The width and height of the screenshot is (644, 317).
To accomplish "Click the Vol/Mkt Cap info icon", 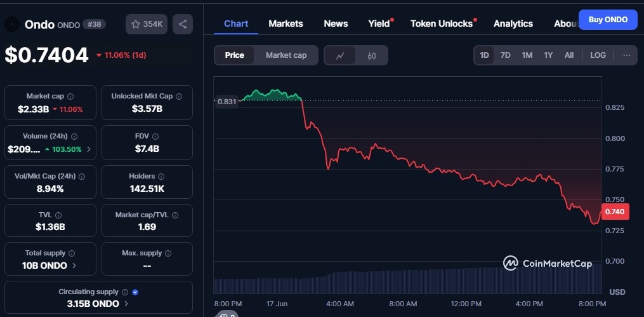I will pos(82,176).
